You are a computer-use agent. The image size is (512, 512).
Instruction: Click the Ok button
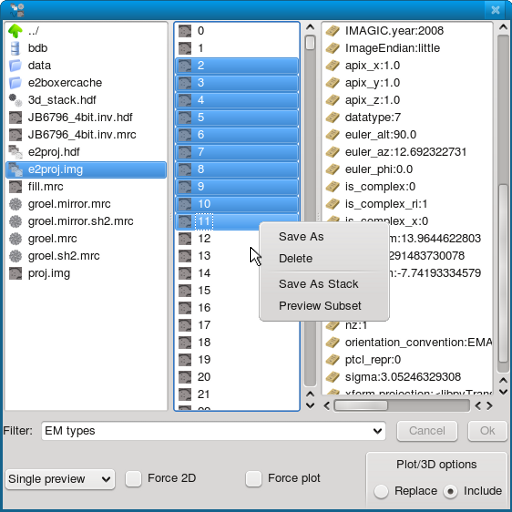click(x=487, y=431)
